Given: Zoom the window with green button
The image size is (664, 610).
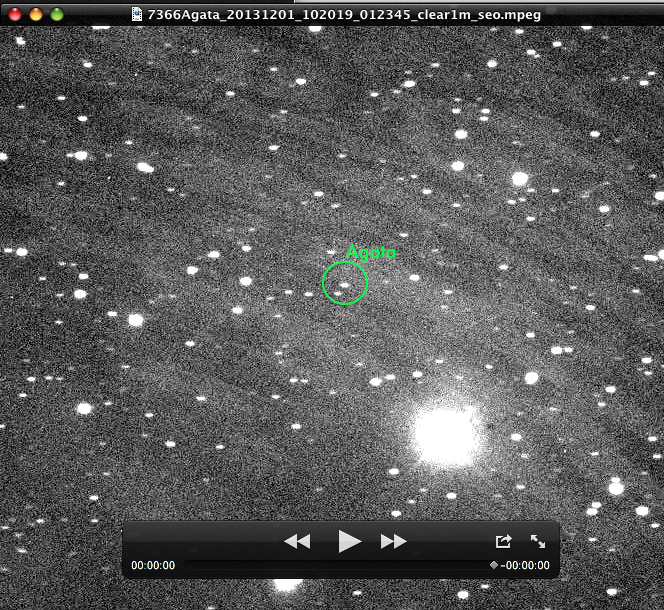Looking at the screenshot, I should point(57,14).
